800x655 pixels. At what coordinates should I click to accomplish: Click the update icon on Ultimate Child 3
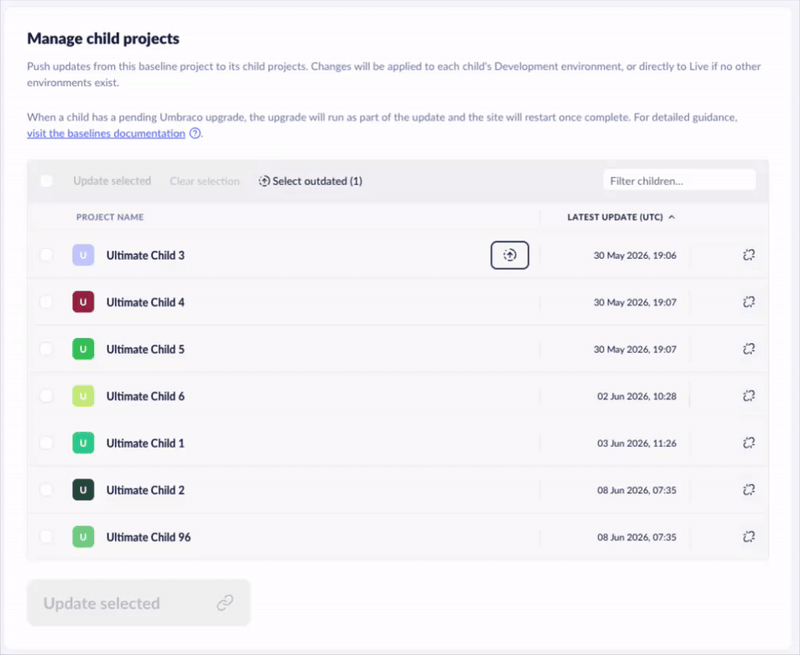point(510,255)
